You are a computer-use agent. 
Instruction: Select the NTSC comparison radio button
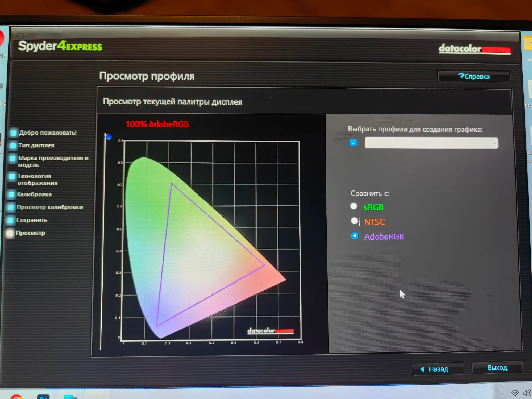(x=354, y=221)
